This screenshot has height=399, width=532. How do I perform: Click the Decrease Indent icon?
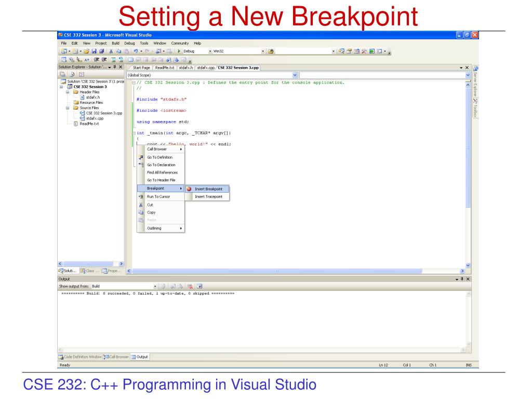[x=96, y=60]
